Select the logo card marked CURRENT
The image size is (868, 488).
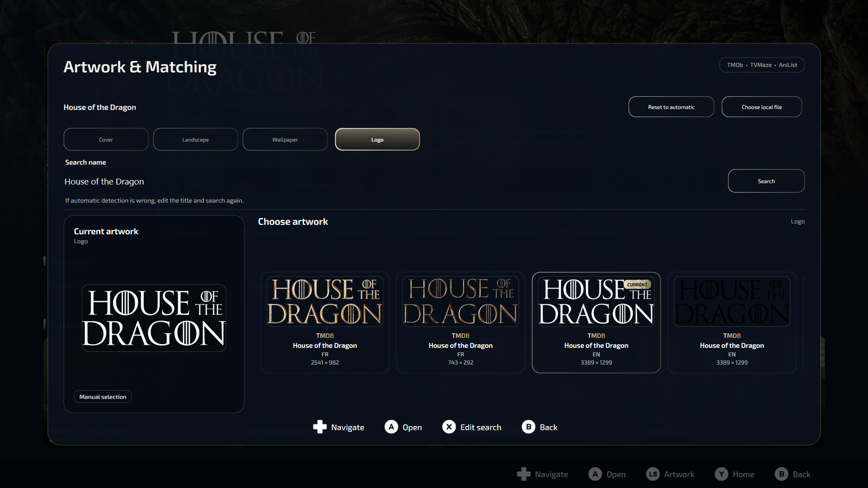(596, 322)
